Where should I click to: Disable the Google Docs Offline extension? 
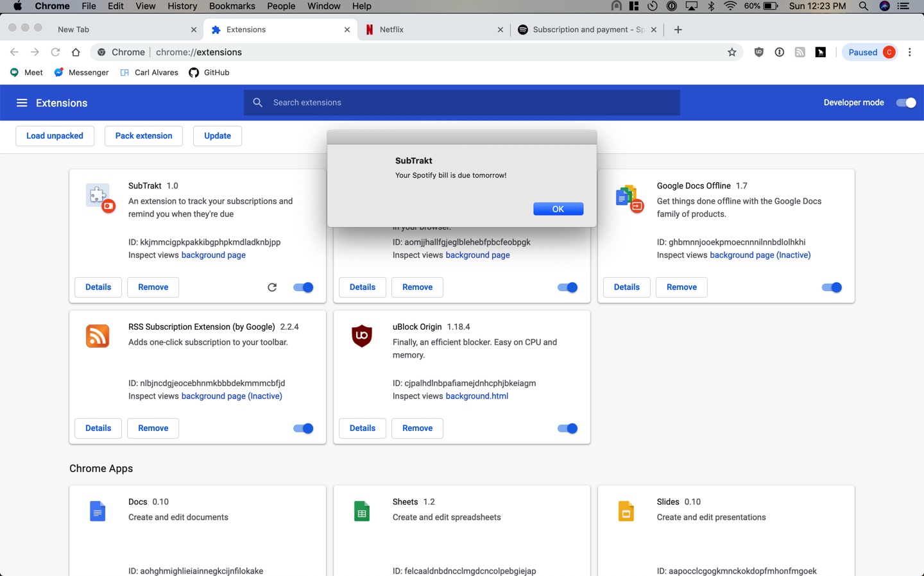click(832, 287)
